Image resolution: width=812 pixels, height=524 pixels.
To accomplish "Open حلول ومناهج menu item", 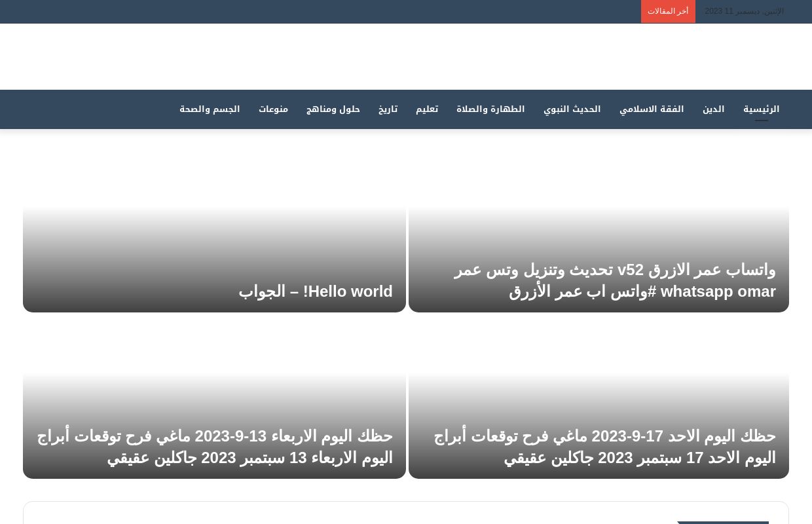I will coord(333,109).
